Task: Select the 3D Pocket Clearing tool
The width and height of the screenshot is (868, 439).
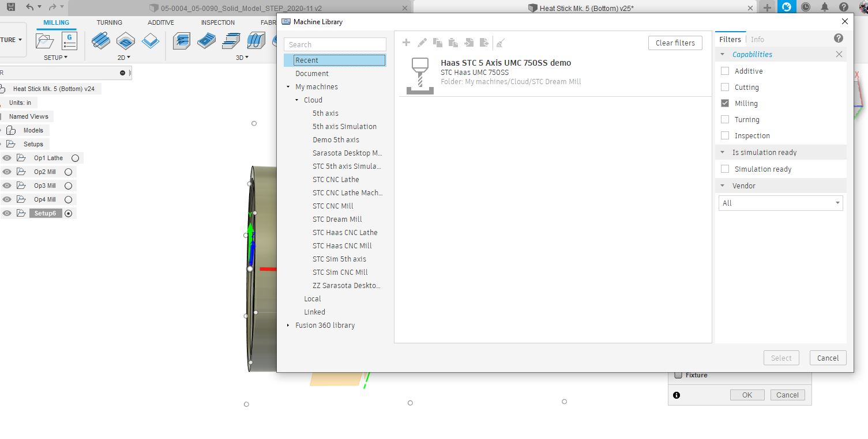Action: pyautogui.click(x=206, y=41)
